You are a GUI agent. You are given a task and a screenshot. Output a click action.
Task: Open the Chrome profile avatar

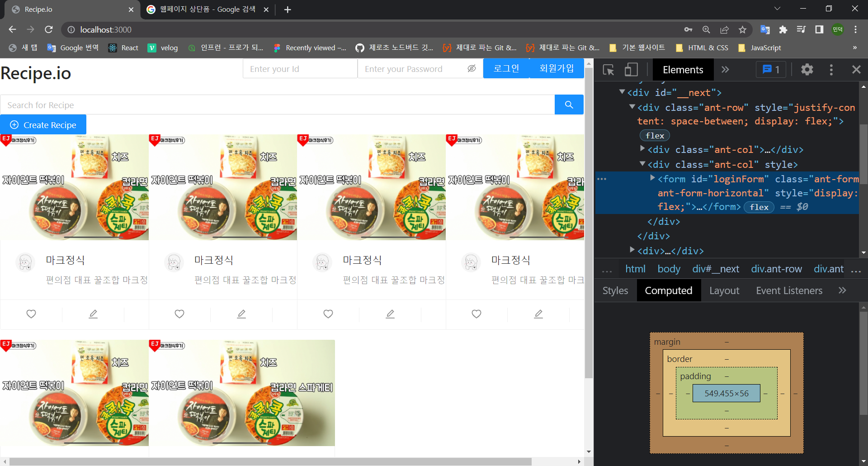[838, 29]
